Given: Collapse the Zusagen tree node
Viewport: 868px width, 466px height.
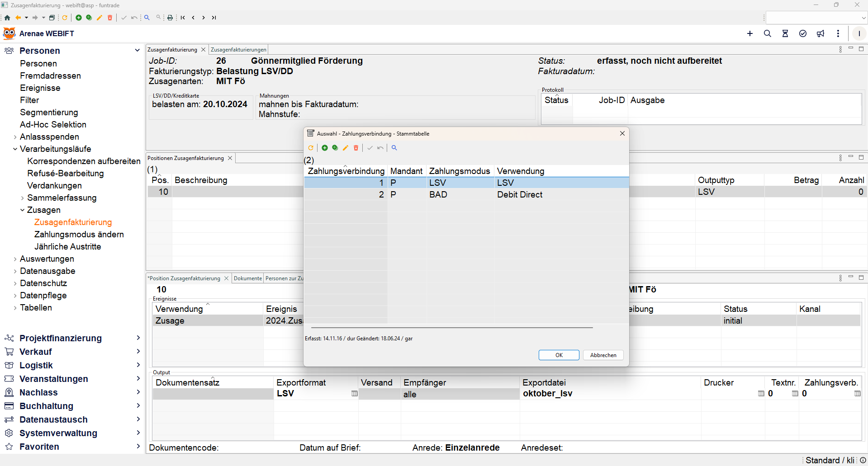Looking at the screenshot, I should [x=22, y=210].
